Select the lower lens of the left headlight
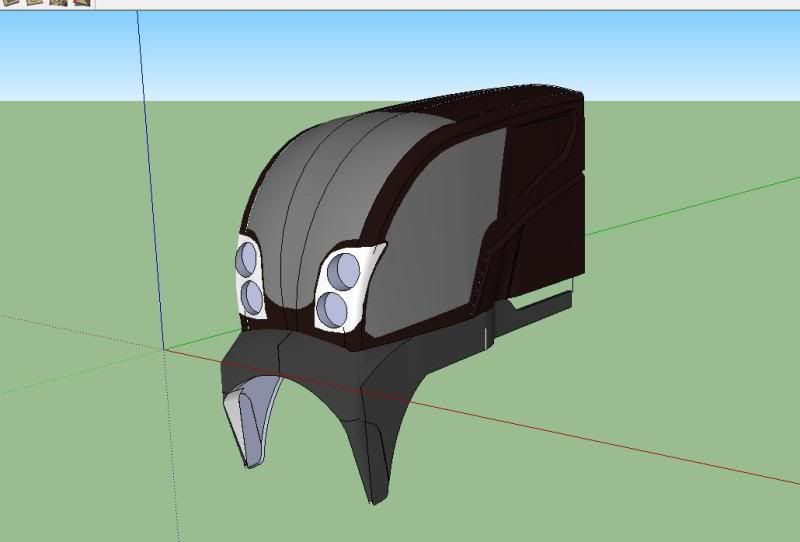This screenshot has width=800, height=542. point(252,298)
